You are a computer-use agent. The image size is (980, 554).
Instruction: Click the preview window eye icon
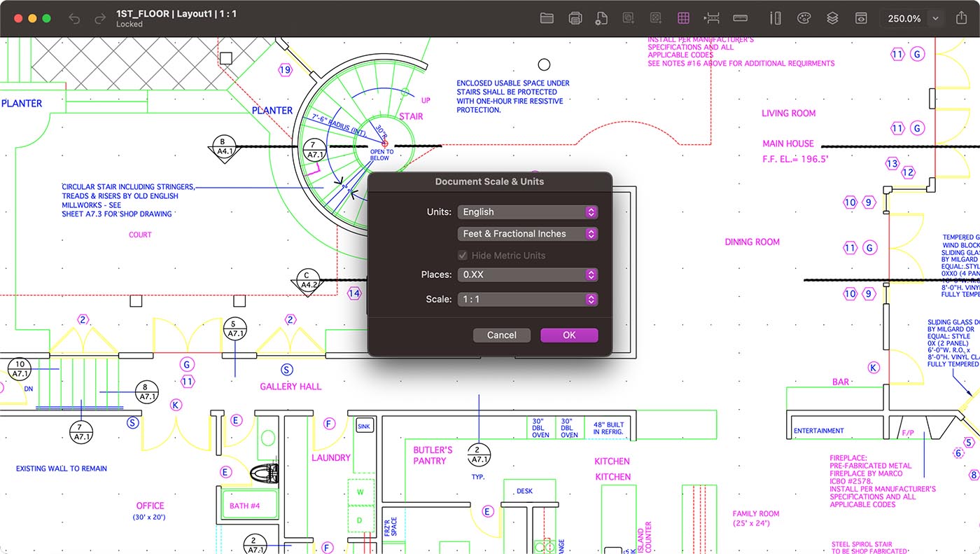[x=861, y=18]
